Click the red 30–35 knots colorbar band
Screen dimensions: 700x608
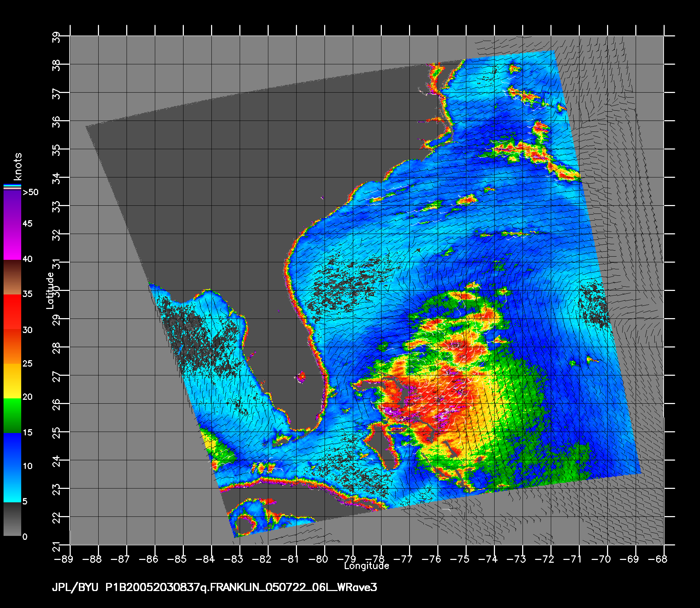(12, 312)
